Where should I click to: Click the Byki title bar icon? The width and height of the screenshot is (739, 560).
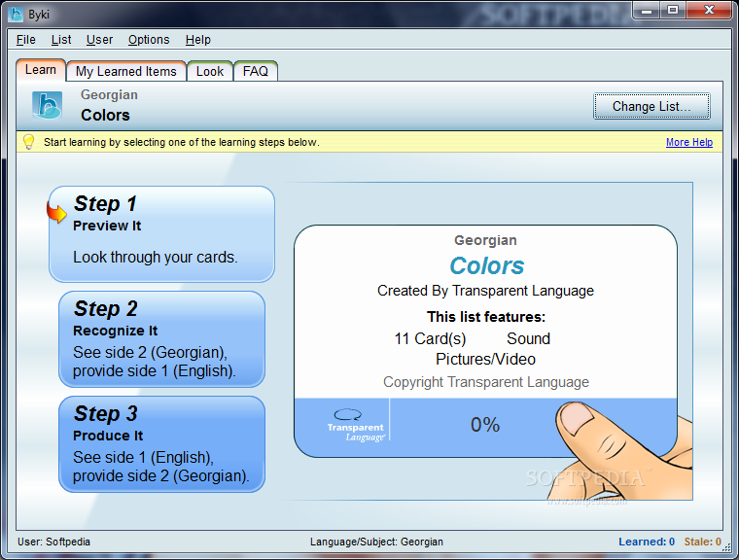point(16,15)
